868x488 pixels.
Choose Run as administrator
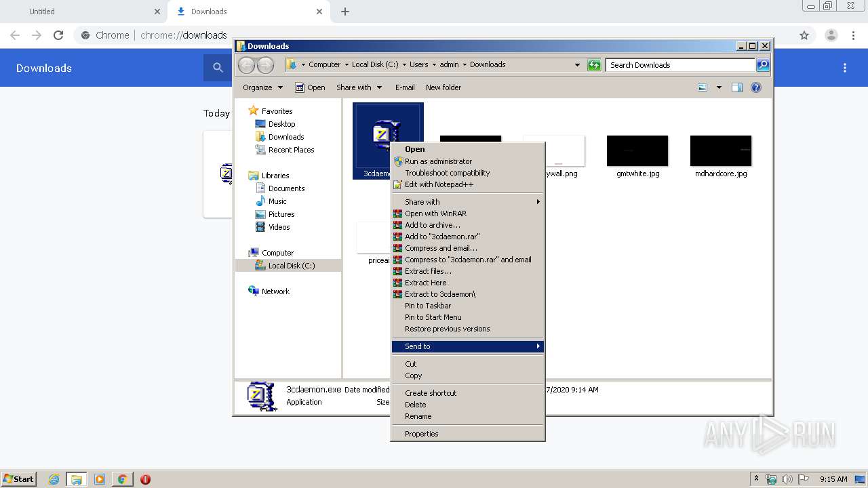click(x=468, y=161)
